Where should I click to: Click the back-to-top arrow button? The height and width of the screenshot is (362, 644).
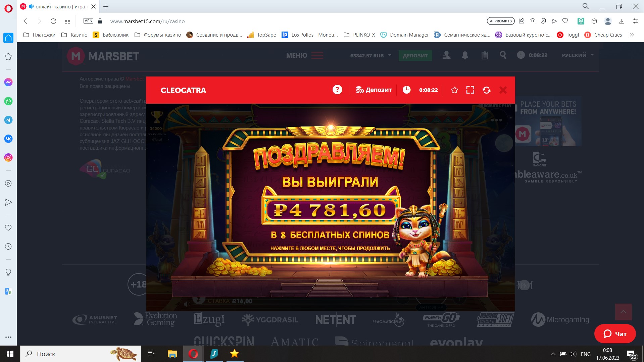[x=623, y=312]
